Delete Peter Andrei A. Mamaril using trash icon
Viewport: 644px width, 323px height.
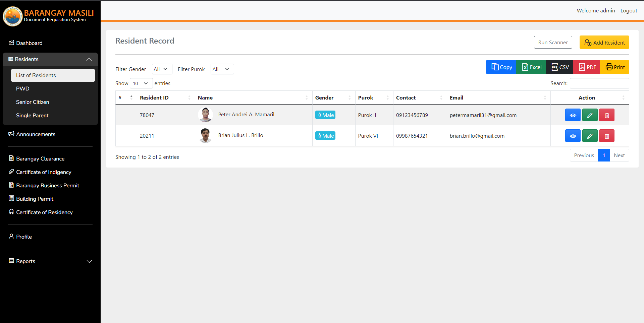(606, 115)
